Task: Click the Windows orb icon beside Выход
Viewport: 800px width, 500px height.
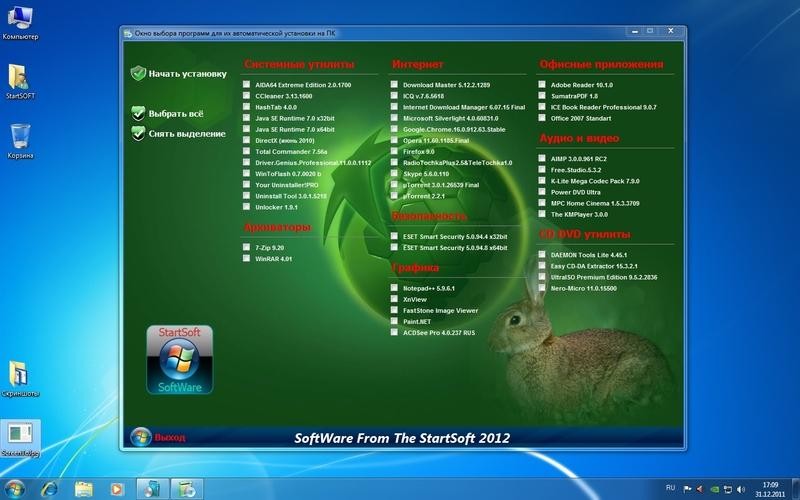Action: 140,437
